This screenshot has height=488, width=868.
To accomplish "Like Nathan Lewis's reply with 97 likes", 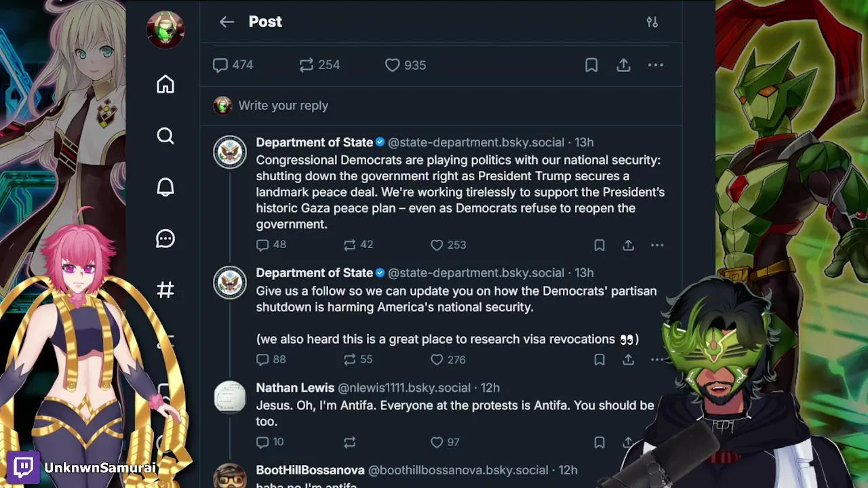I will click(x=437, y=443).
